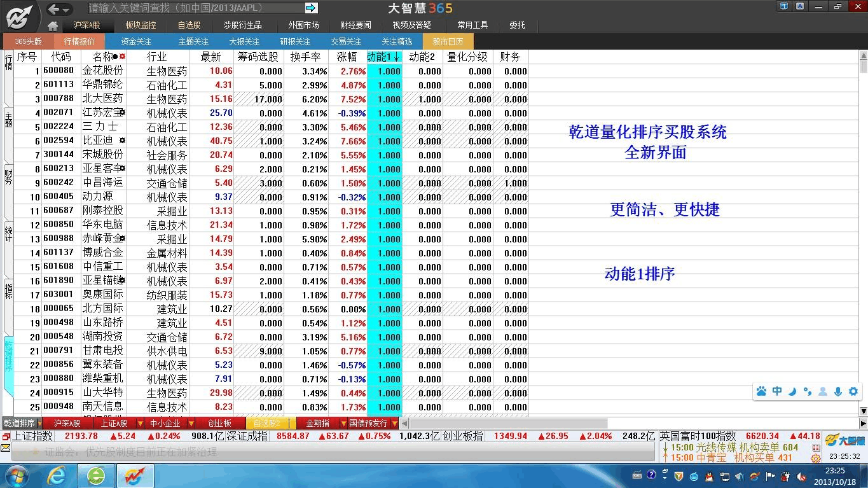Sort by the 涨幅 column header
This screenshot has height=488, width=868.
[347, 57]
